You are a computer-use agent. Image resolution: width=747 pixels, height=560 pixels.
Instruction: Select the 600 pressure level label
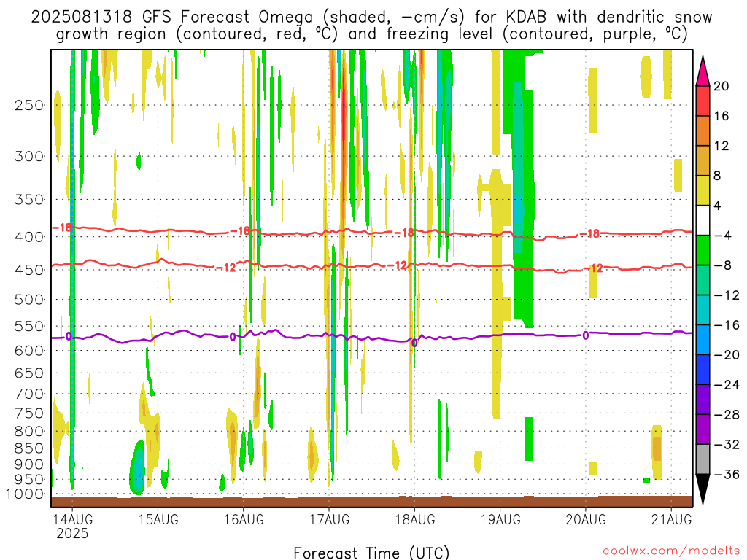pyautogui.click(x=29, y=351)
